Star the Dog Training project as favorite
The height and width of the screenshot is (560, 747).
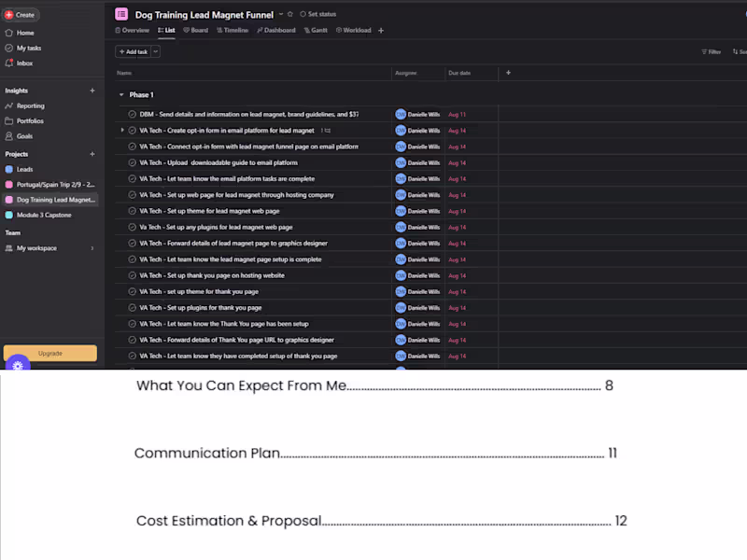coord(292,15)
